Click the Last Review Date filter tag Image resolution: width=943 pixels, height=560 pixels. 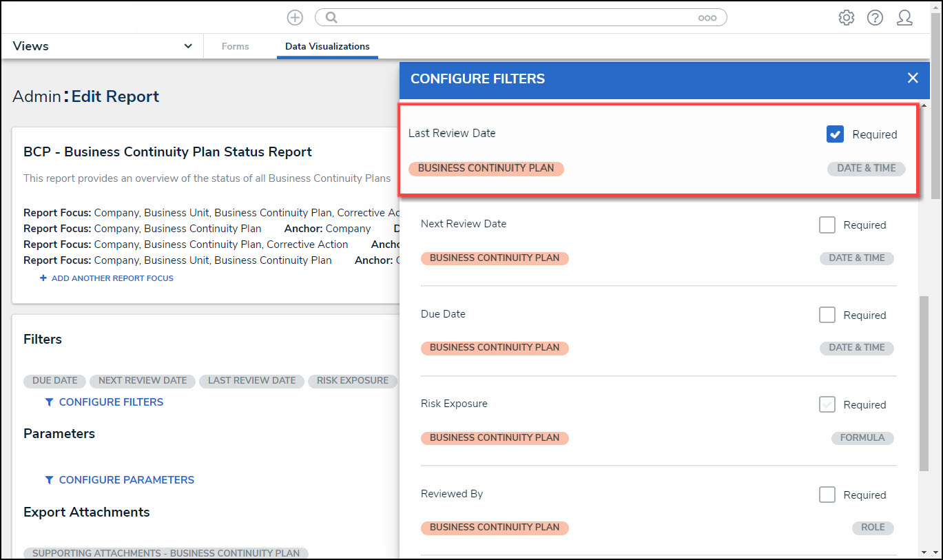click(251, 381)
